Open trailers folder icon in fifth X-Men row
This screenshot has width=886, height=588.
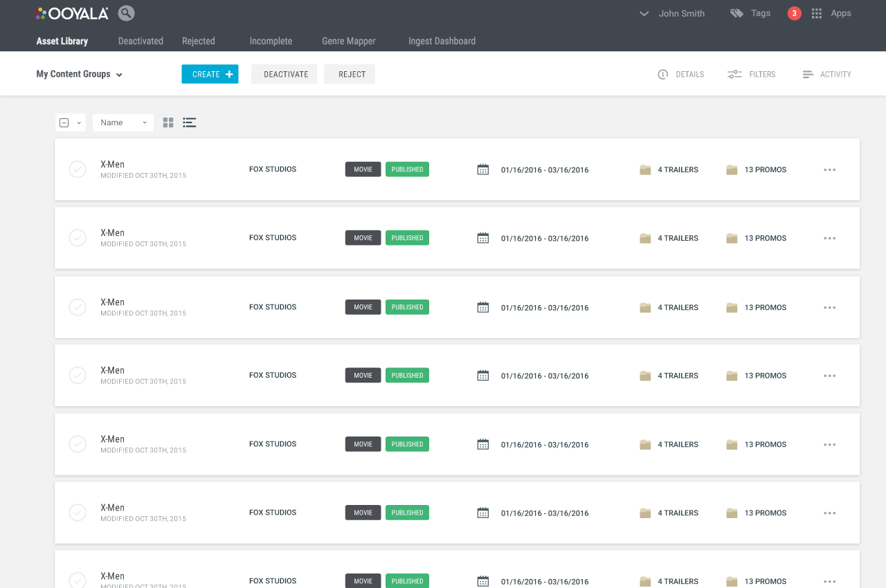(x=645, y=444)
